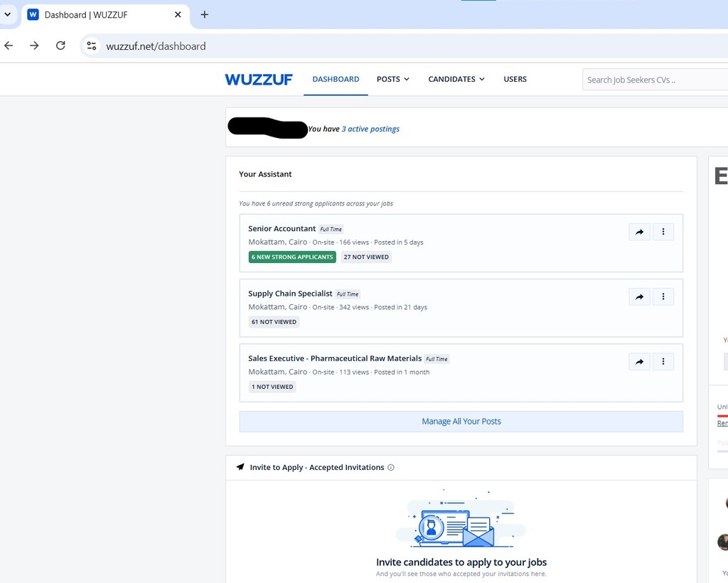The height and width of the screenshot is (583, 728).
Task: Click 'Posted in 21 days' text
Action: (401, 307)
